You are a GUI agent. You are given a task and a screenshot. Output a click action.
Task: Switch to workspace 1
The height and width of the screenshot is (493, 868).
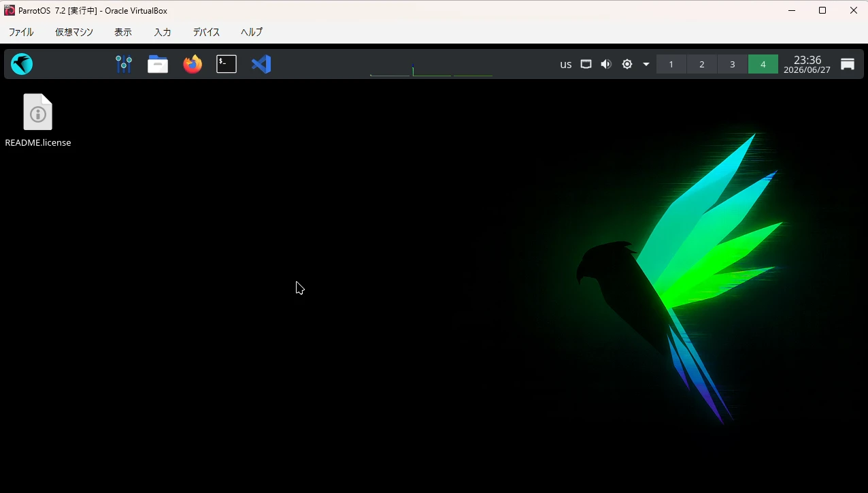671,64
